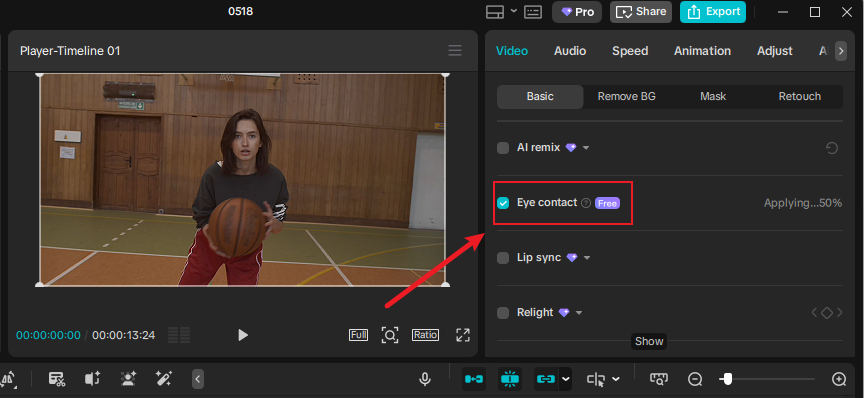Click the project title 0518
Screen dimensions: 864x398
tap(241, 11)
